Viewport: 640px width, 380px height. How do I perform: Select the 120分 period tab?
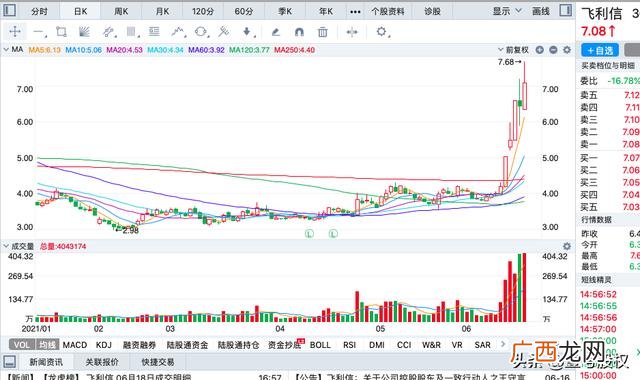click(x=203, y=11)
